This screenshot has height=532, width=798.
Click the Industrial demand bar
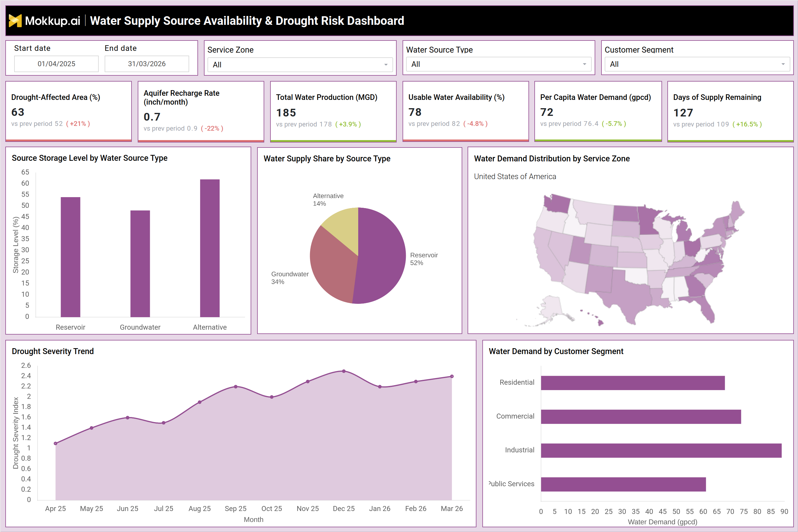[x=661, y=450]
